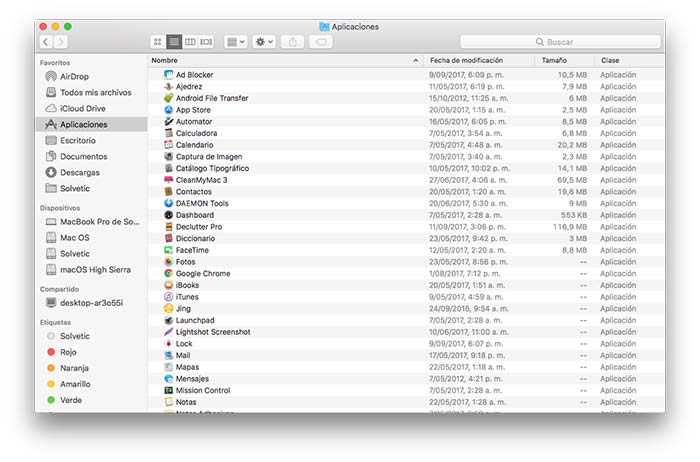The width and height of the screenshot is (700, 462).
Task: Select the Android File Transfer icon
Action: click(x=168, y=98)
